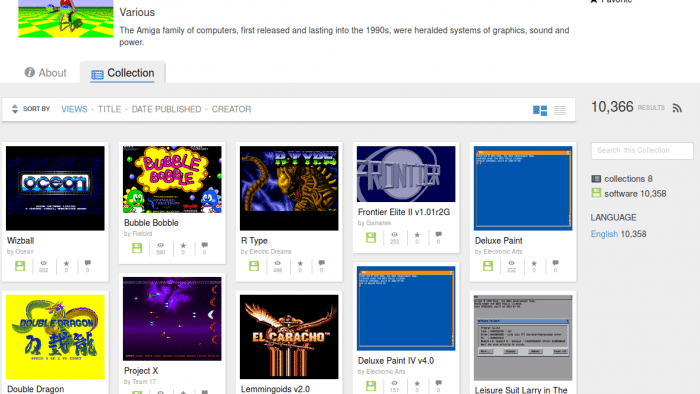Click the reviews comment icon on Deluxe Paint card
The image size is (700, 394).
pos(555,263)
